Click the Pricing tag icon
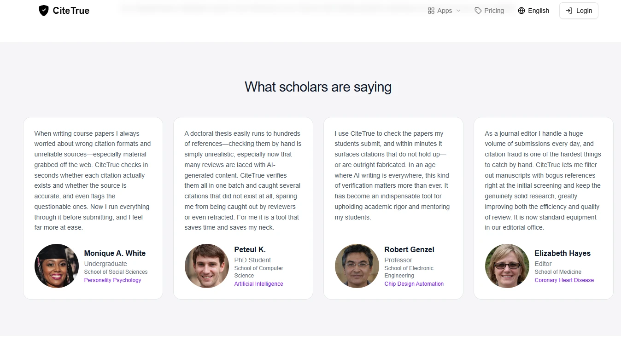The width and height of the screenshot is (621, 364). [x=478, y=11]
